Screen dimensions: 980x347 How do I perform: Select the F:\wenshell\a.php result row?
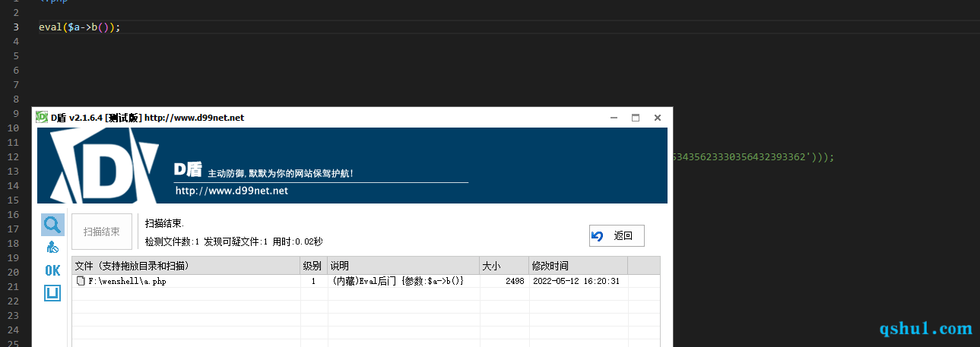[366, 281]
